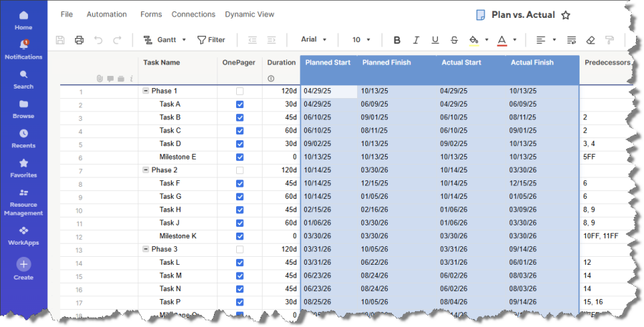Image resolution: width=644 pixels, height=327 pixels.
Task: Open Recents in sidebar
Action: pos(24,139)
